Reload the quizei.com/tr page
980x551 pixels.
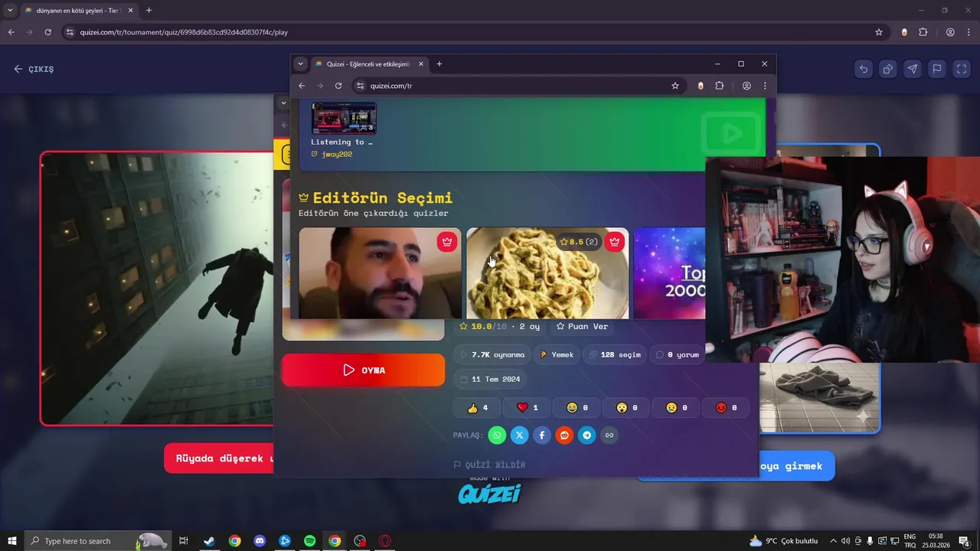click(338, 86)
